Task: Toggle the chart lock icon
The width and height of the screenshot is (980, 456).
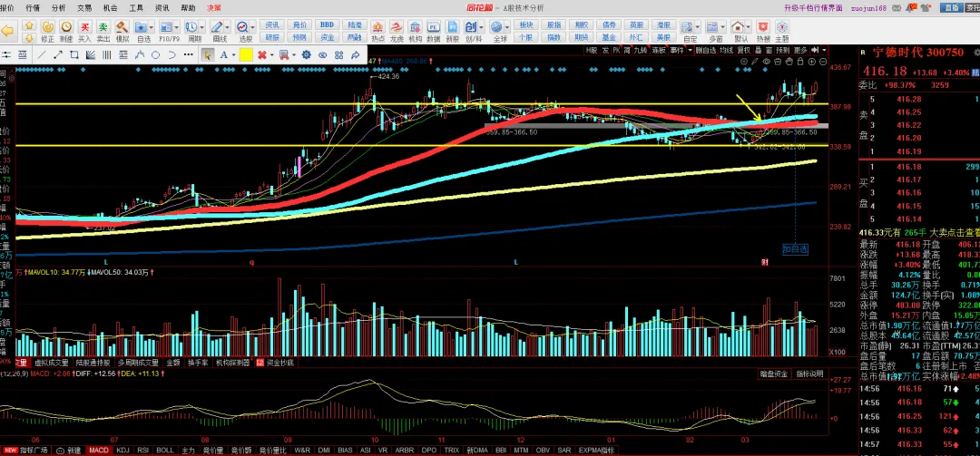Action: click(x=800, y=62)
